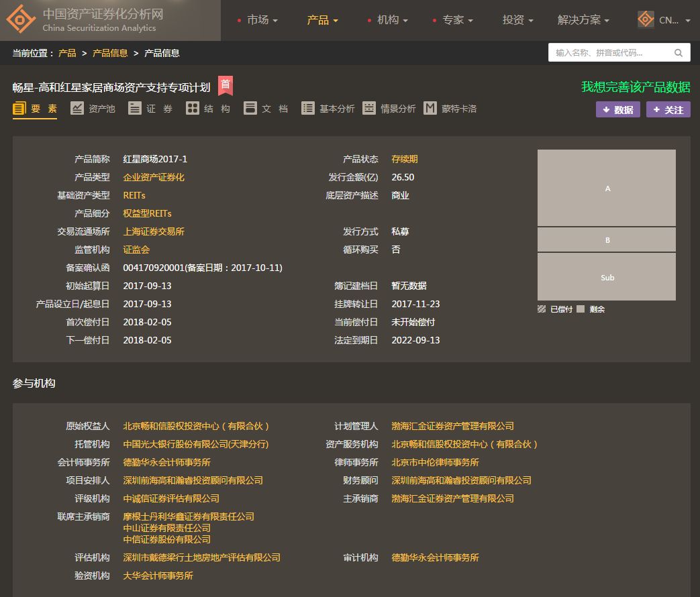Click 我想完善该产品数据 link
Viewport: 700px width, 597px height.
point(636,87)
